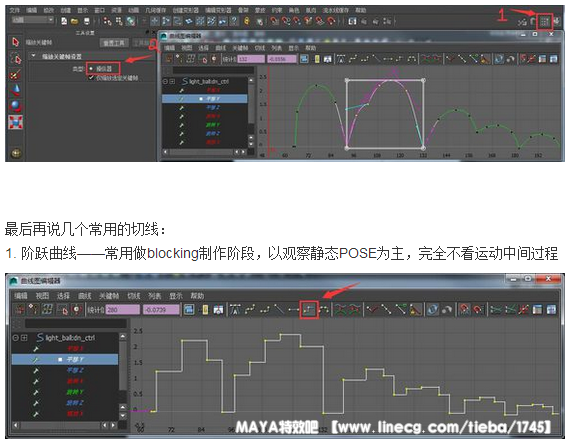The width and height of the screenshot is (585, 444).
Task: Click the left scroll arrow under lower outliner
Action: (x=16, y=425)
